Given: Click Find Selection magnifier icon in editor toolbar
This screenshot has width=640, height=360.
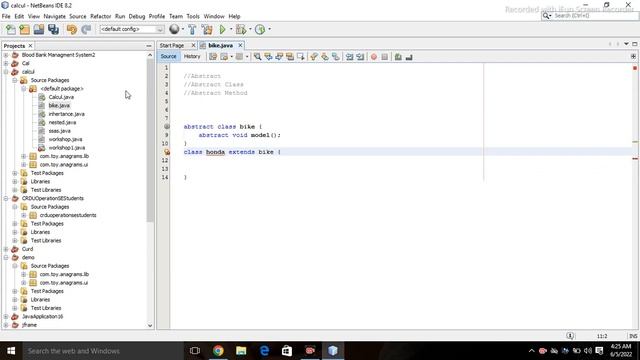Looking at the screenshot, I should (257, 57).
